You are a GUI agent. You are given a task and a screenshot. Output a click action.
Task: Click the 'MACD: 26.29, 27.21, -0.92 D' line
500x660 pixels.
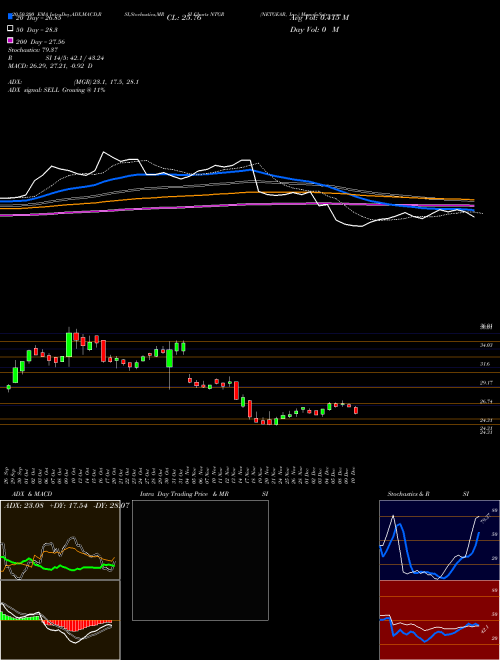[50, 66]
